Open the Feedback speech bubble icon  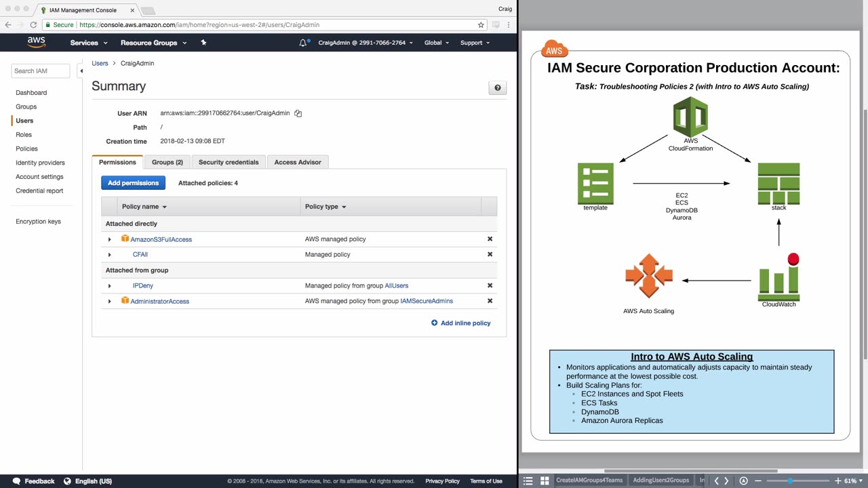[x=17, y=481]
